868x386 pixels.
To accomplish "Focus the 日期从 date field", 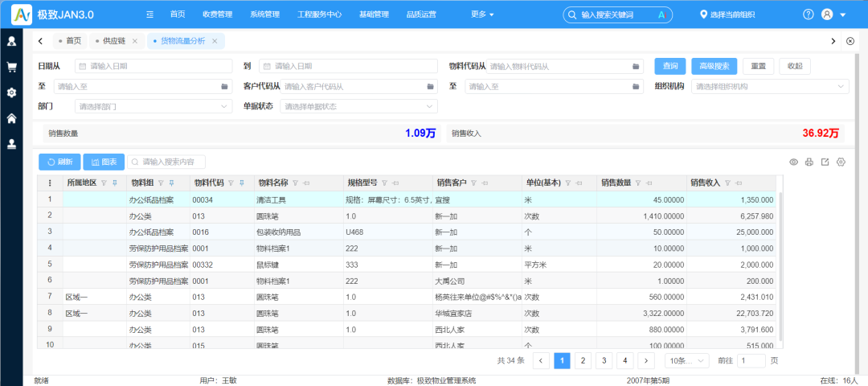I will (154, 67).
